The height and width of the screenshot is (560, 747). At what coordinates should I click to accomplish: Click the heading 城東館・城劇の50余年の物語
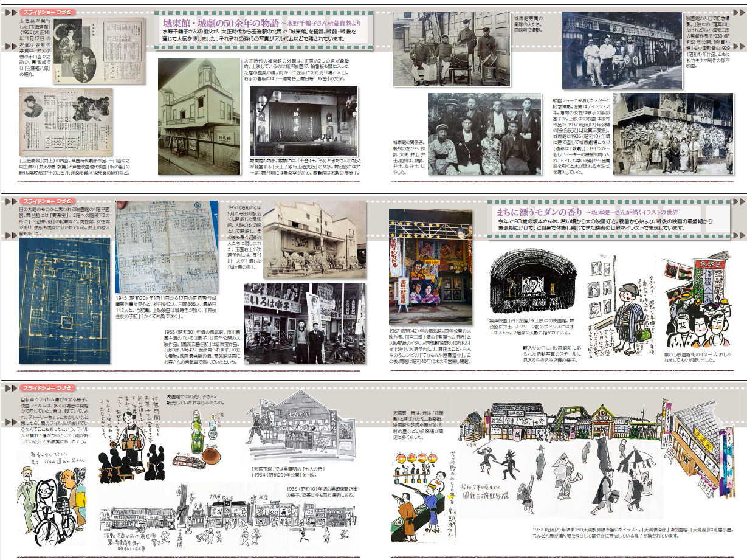(x=221, y=22)
